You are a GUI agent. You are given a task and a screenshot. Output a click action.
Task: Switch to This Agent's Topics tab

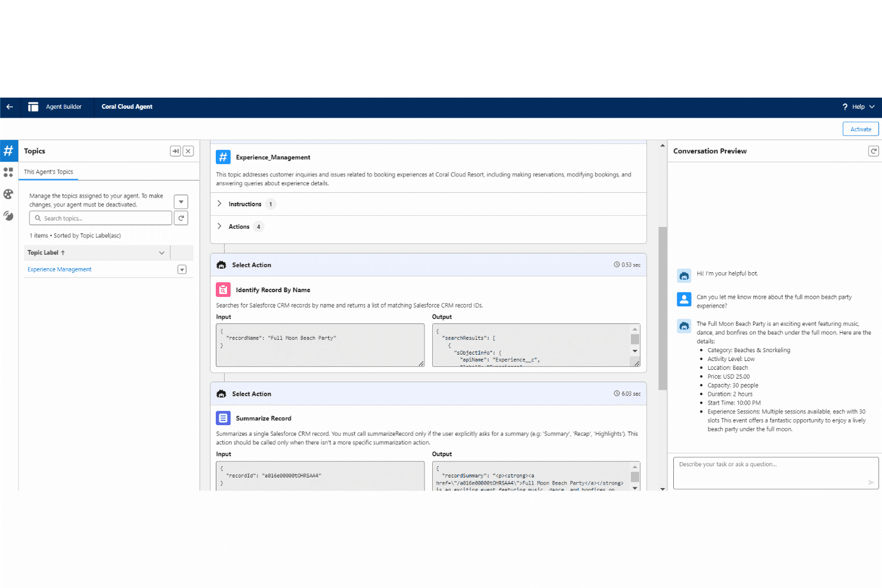coord(49,172)
